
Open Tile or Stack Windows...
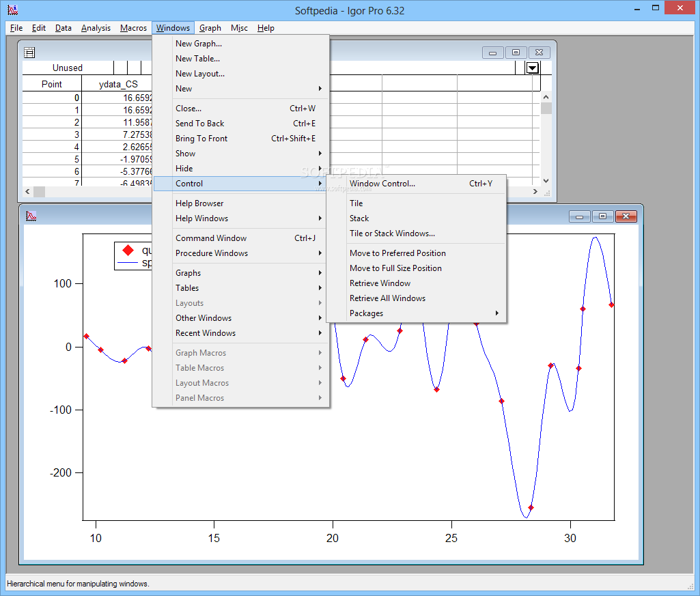[417, 233]
